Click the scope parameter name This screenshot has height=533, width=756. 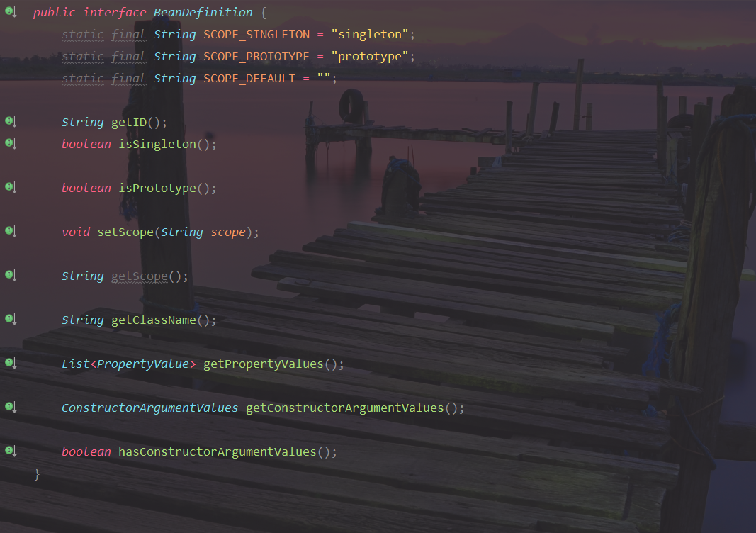pyautogui.click(x=228, y=232)
